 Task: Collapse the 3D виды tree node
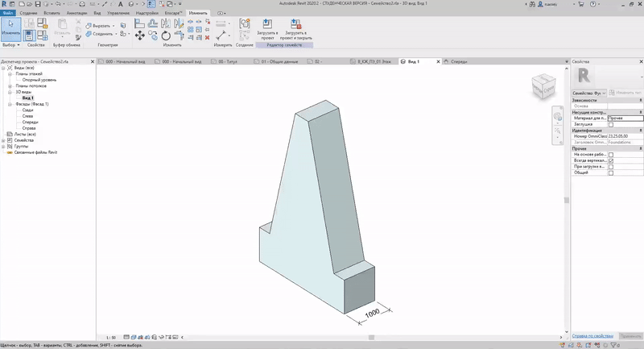(9, 92)
